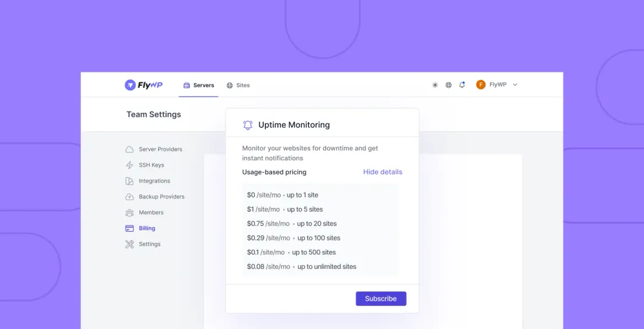The width and height of the screenshot is (644, 329).
Task: Toggle light theme sun icon
Action: (x=435, y=85)
